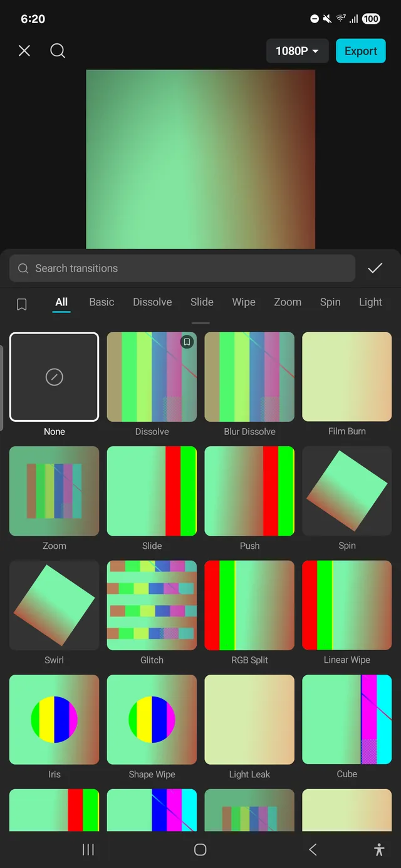Viewport: 401px width, 868px height.
Task: Select the Shape Wipe transition
Action: [152, 720]
